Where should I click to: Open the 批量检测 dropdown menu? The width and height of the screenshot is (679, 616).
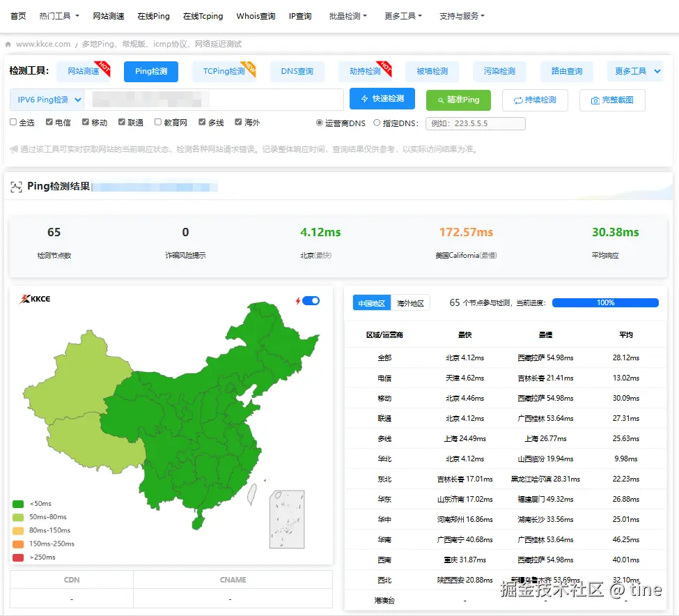tap(348, 16)
